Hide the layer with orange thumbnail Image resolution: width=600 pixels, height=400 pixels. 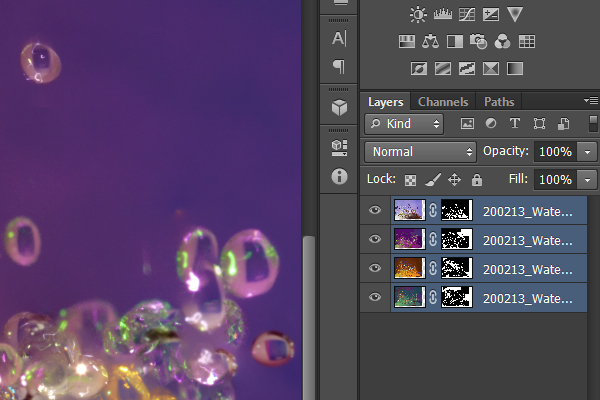pyautogui.click(x=375, y=268)
